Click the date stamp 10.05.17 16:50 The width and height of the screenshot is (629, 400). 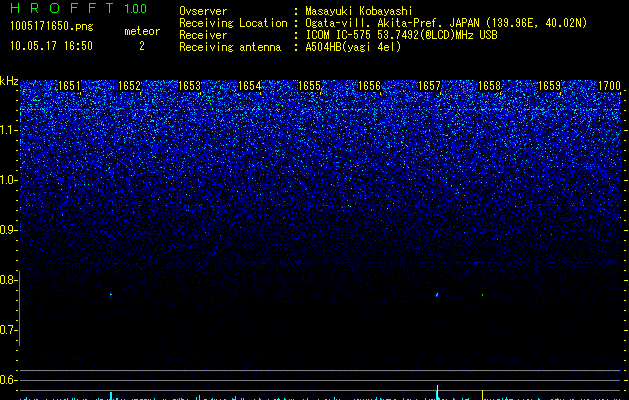click(51, 46)
